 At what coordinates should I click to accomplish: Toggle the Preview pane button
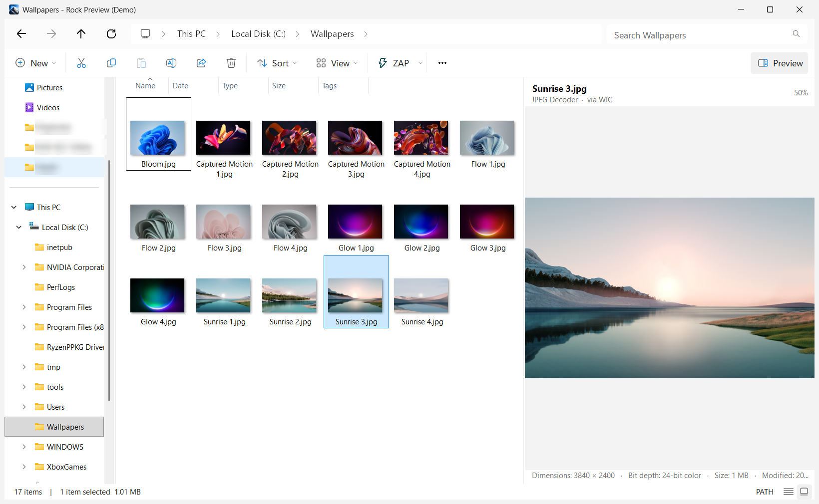tap(780, 63)
